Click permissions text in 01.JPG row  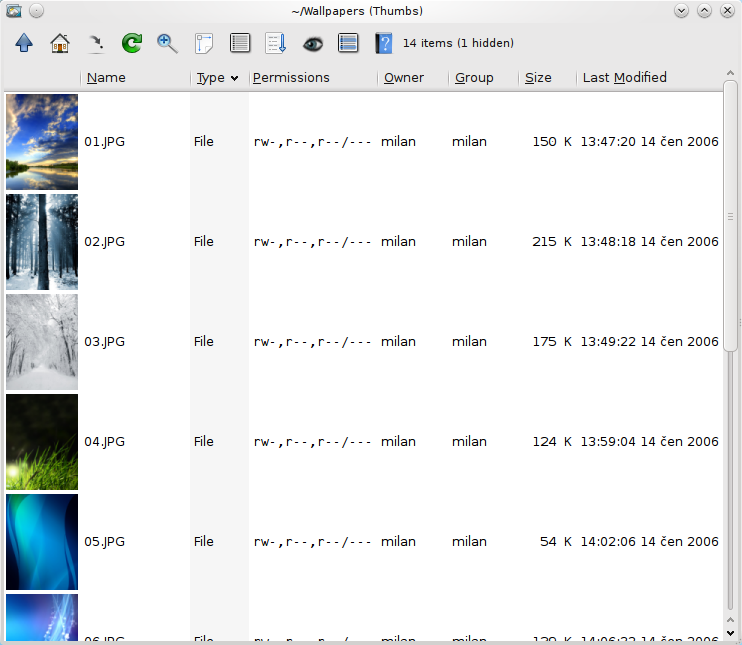[x=312, y=141]
